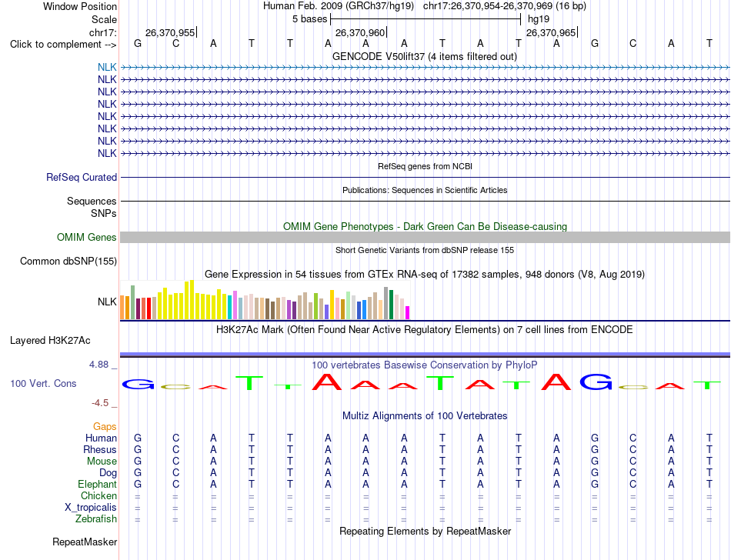731x560 pixels.
Task: Click the 26,370,965 position marker
Action: (x=552, y=32)
